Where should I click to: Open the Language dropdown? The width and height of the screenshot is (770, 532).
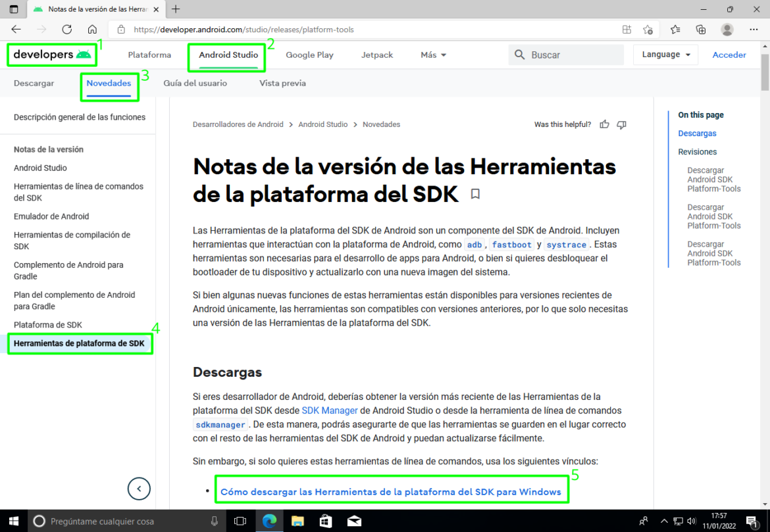coord(665,55)
